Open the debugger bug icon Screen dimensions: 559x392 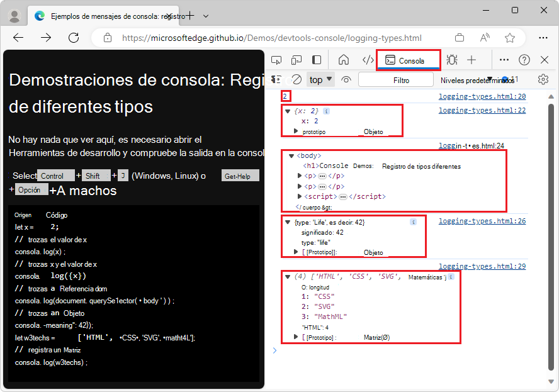pyautogui.click(x=451, y=60)
